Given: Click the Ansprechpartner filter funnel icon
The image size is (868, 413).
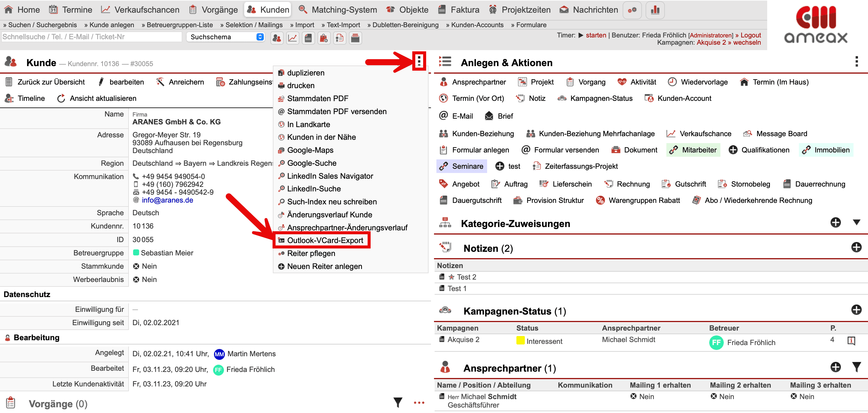Looking at the screenshot, I should tap(856, 367).
